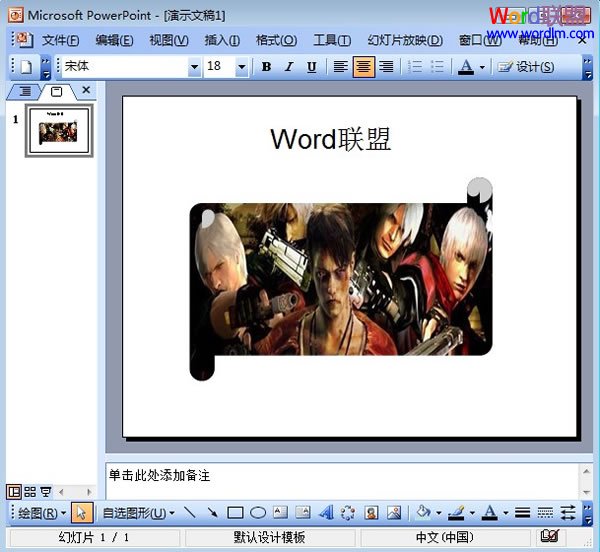Switch to Slide Sorter view
Screen dimensions: 600x552
coord(30,492)
